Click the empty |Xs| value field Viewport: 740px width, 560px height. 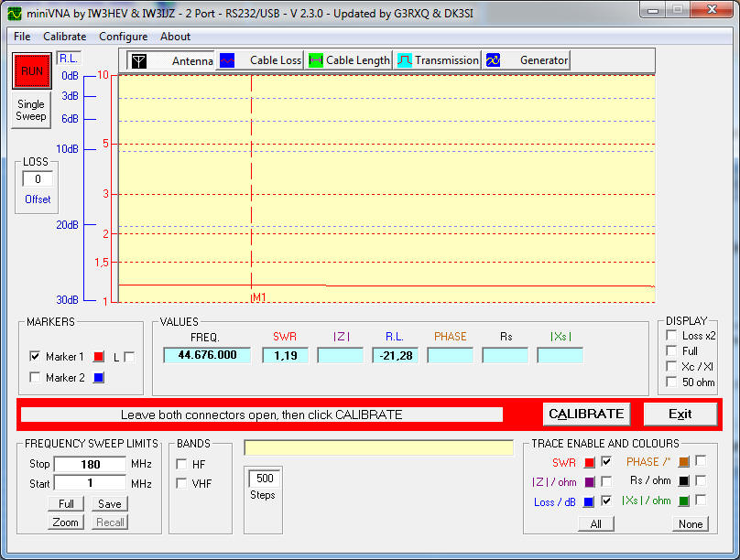(560, 355)
